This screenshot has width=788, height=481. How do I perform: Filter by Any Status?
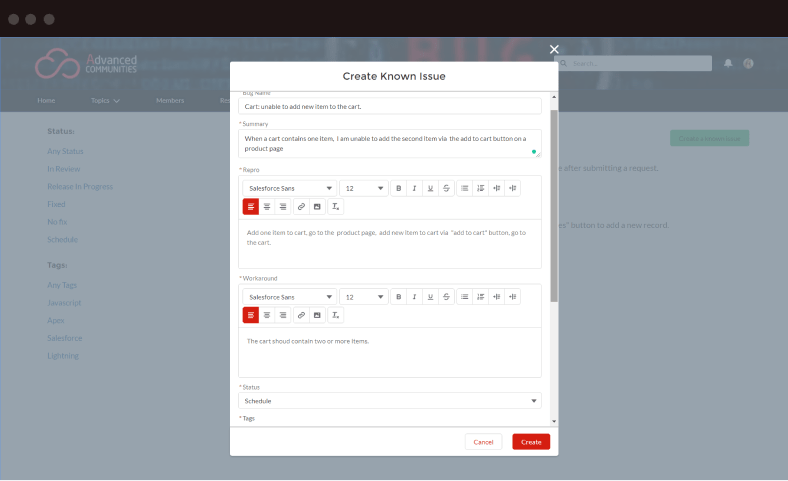(65, 151)
